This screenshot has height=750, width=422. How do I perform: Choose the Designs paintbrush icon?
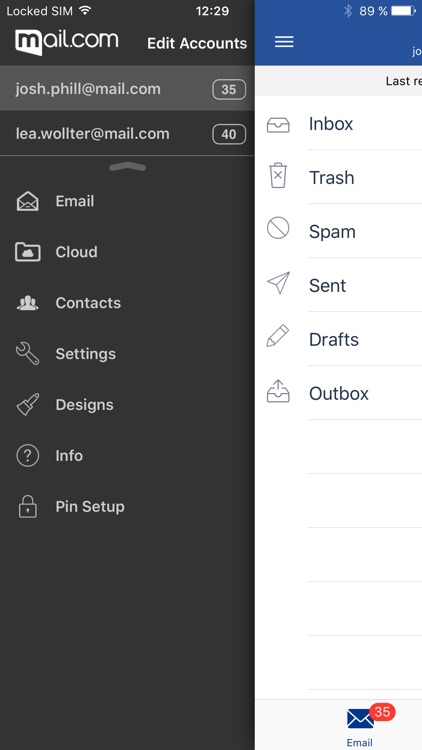point(28,405)
